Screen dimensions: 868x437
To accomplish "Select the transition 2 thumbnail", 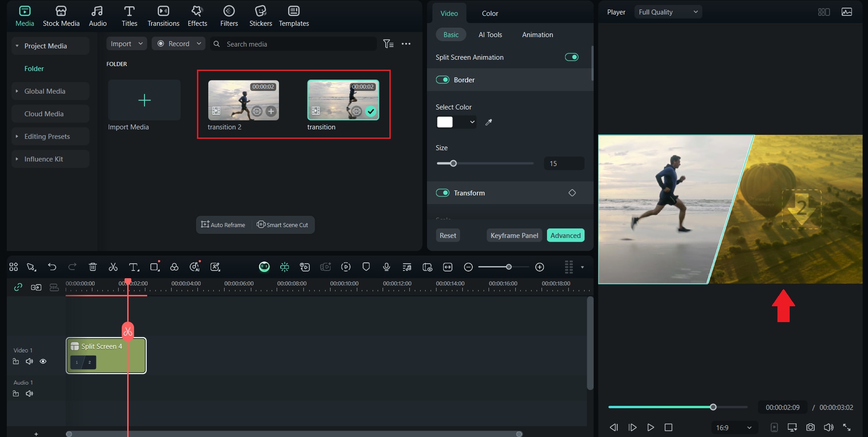I will click(243, 100).
